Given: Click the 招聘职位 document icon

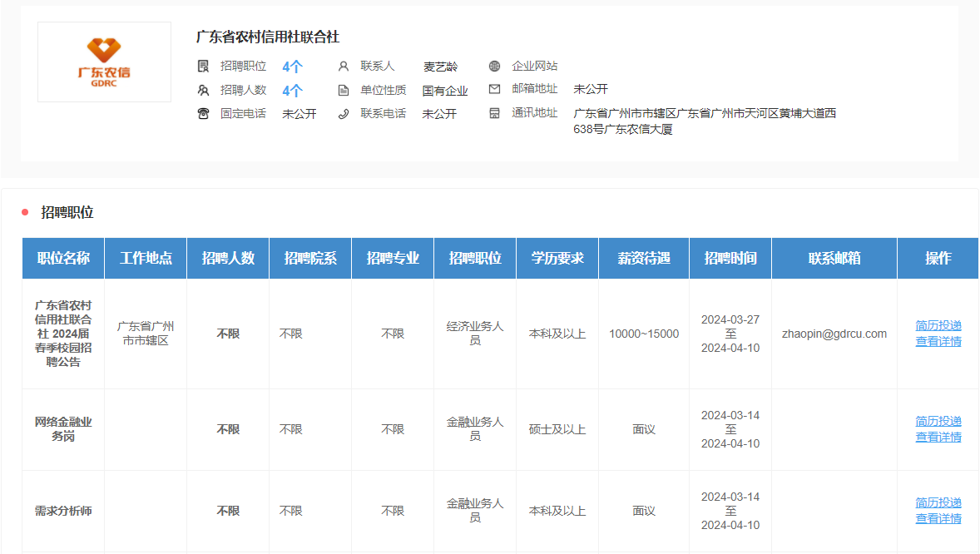Looking at the screenshot, I should coord(203,67).
